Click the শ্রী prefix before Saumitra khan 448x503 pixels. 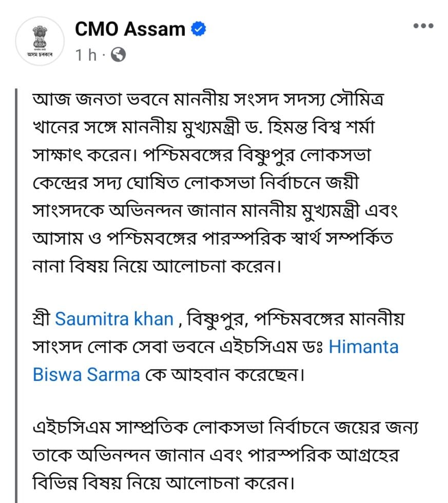42,319
